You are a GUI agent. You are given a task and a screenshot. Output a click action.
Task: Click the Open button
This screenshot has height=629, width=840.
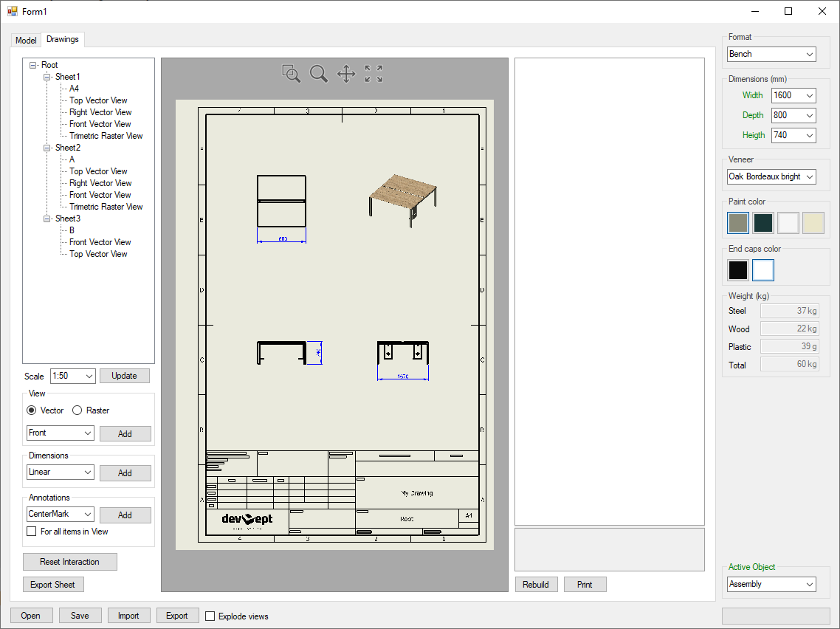(x=31, y=616)
